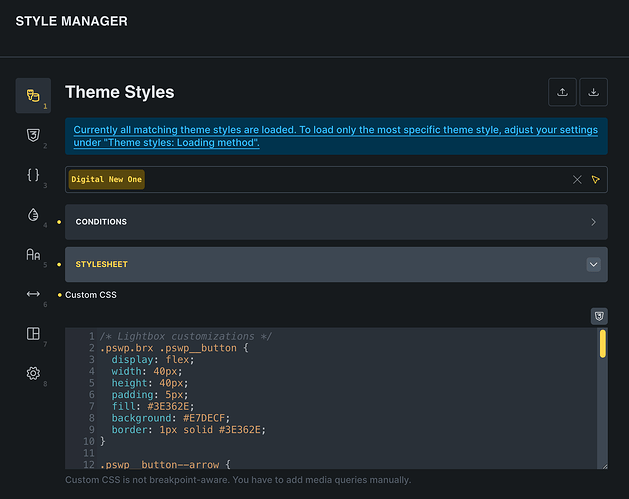The image size is (629, 499).
Task: Open the horizontal arrows spacing tab
Action: (x=33, y=294)
